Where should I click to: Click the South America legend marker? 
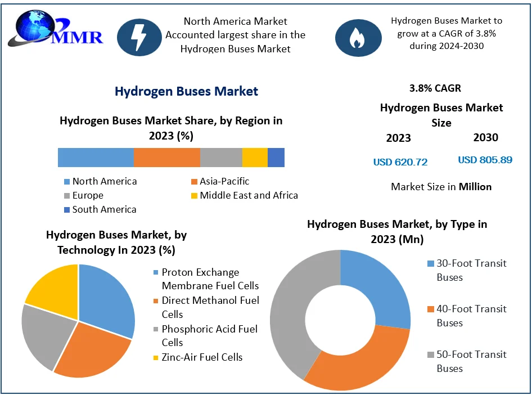(x=67, y=210)
